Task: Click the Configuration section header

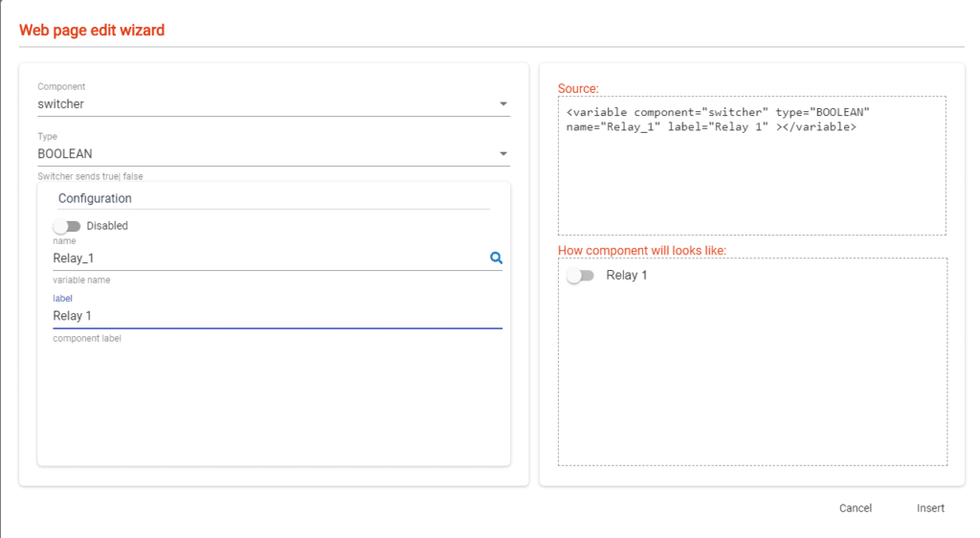Action: tap(95, 198)
